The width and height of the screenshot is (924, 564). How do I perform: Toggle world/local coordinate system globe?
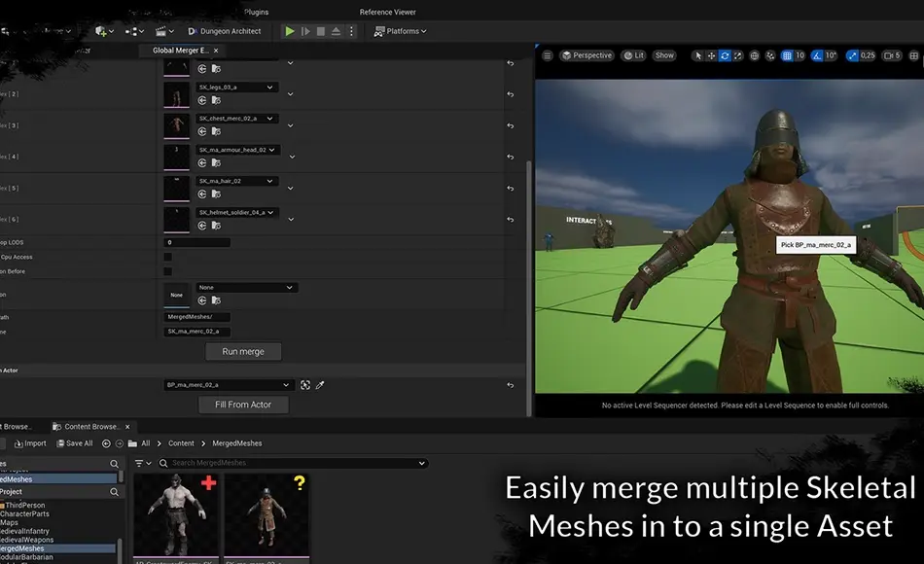click(755, 55)
